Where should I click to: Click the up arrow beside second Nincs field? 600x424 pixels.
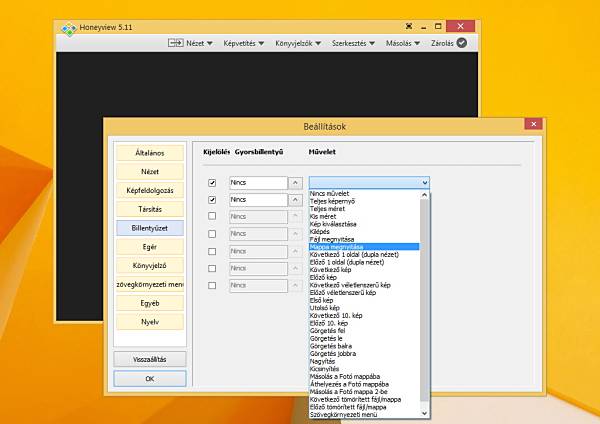click(x=295, y=200)
